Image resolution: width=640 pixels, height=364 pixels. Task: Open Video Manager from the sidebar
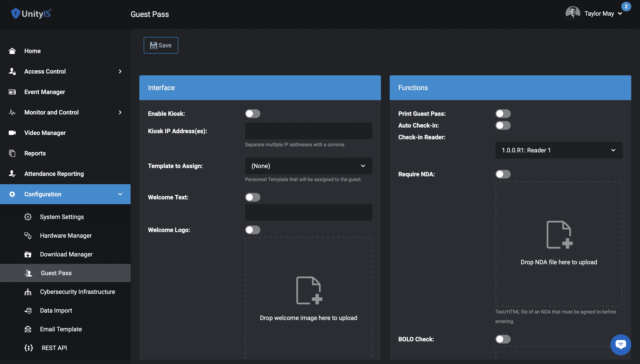tap(45, 133)
